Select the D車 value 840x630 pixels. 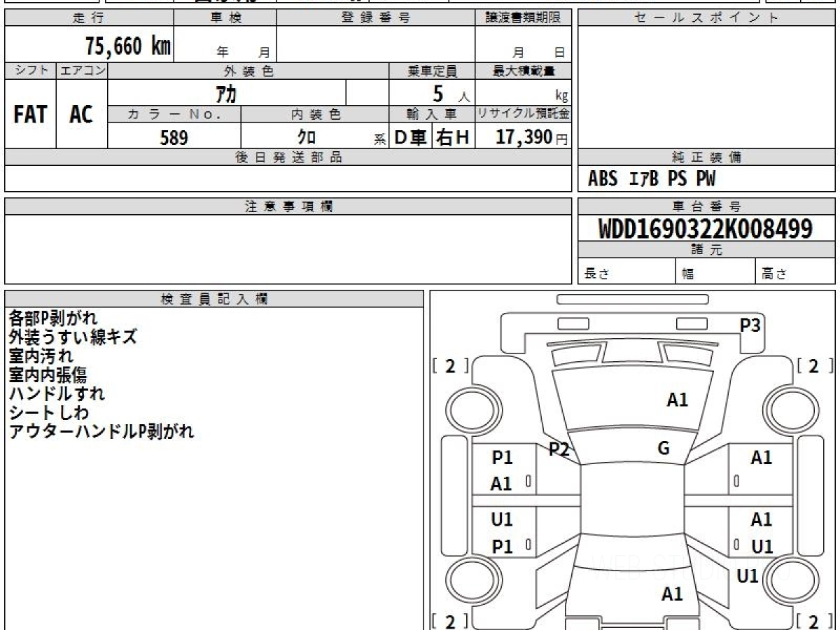click(x=411, y=137)
